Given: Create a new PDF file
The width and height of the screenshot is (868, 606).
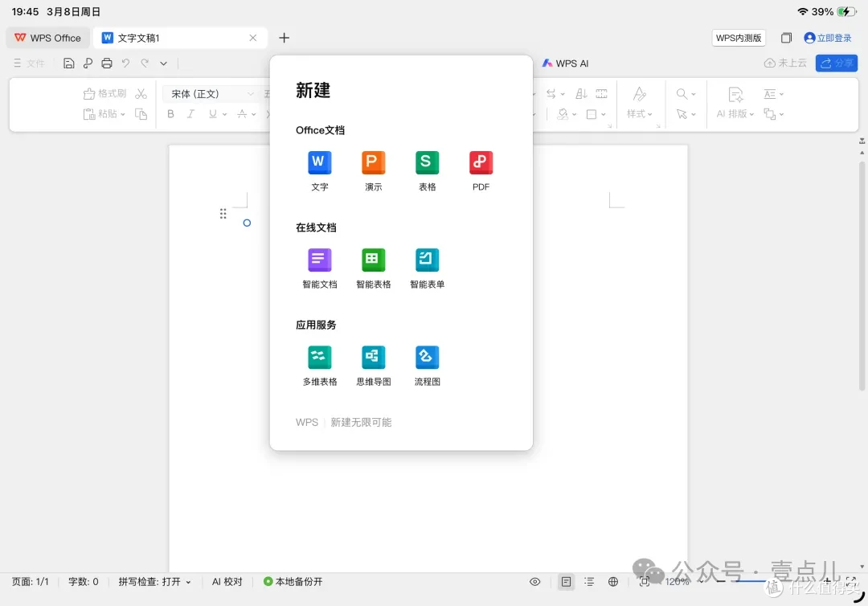Looking at the screenshot, I should [481, 171].
